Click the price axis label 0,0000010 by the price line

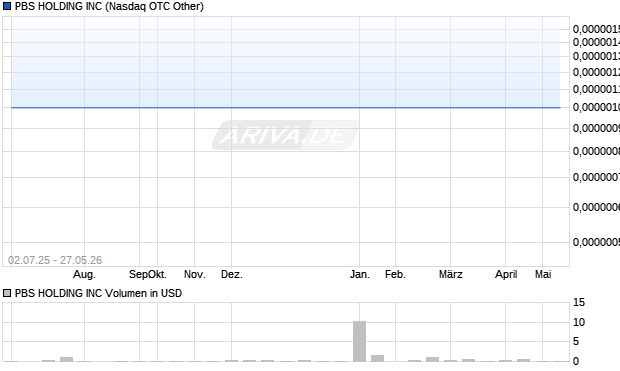(x=596, y=107)
